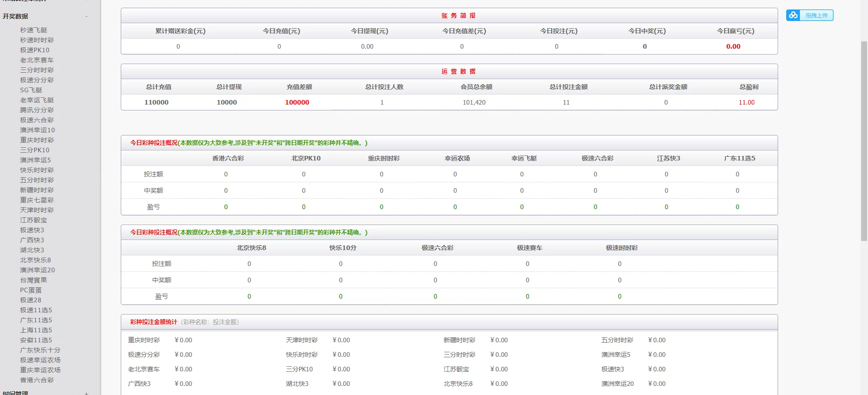Viewport: 868px width, 395px height.
Task: Open 极速28 sidebar entry
Action: click(x=30, y=300)
